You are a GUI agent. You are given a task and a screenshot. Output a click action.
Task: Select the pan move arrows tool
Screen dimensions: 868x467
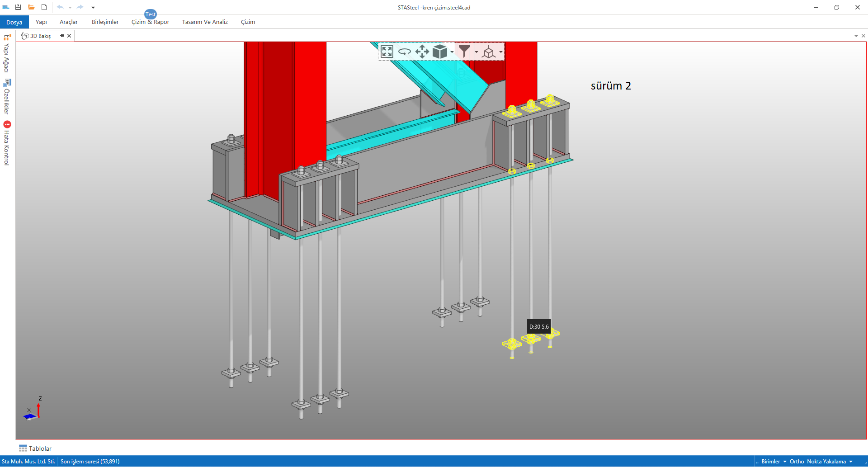tap(422, 52)
